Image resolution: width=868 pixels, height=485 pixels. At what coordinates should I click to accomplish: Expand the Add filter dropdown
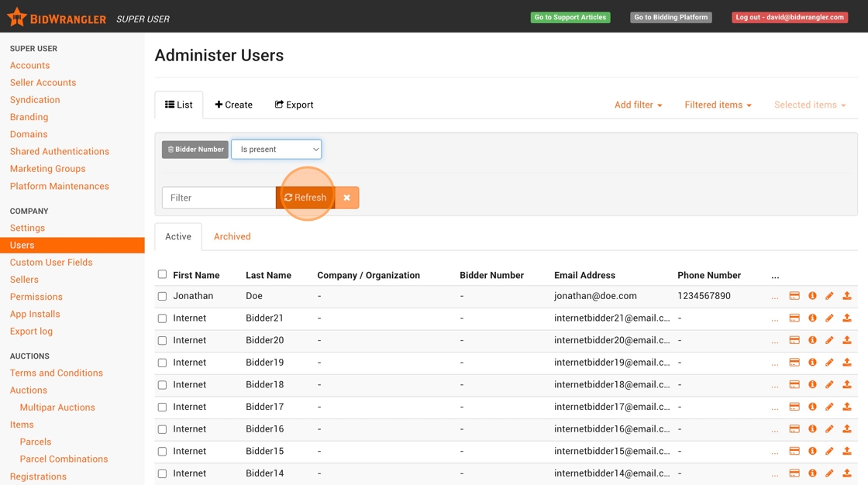point(638,105)
